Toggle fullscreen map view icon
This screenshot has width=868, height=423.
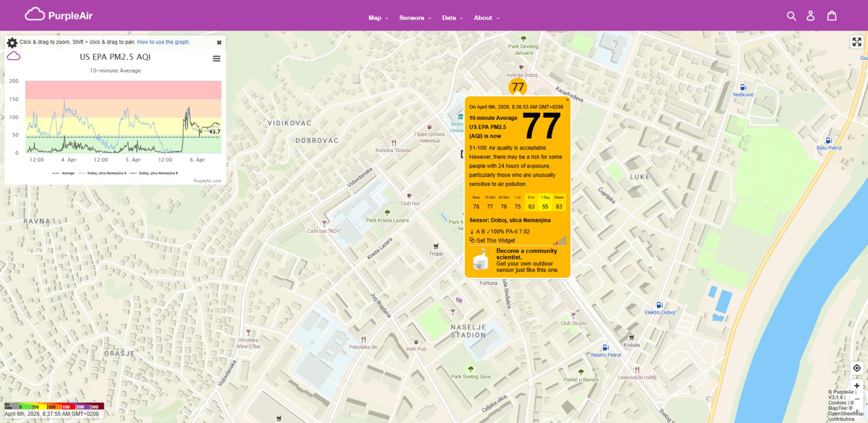click(x=856, y=42)
